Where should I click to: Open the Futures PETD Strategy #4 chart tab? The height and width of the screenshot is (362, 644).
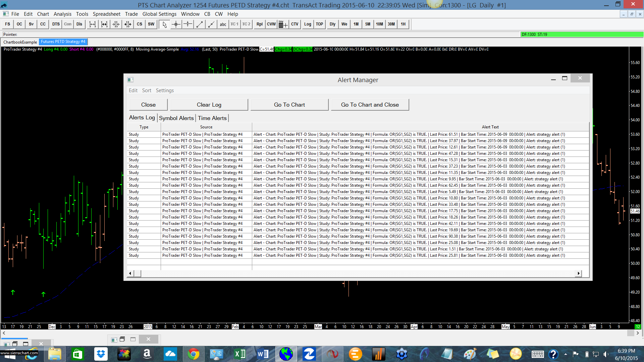pos(63,42)
